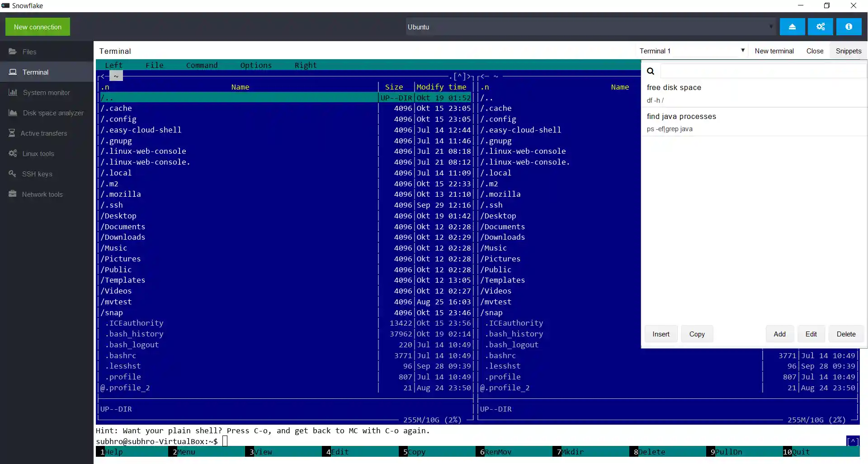Open Active transfers hourglass icon

pyautogui.click(x=12, y=133)
